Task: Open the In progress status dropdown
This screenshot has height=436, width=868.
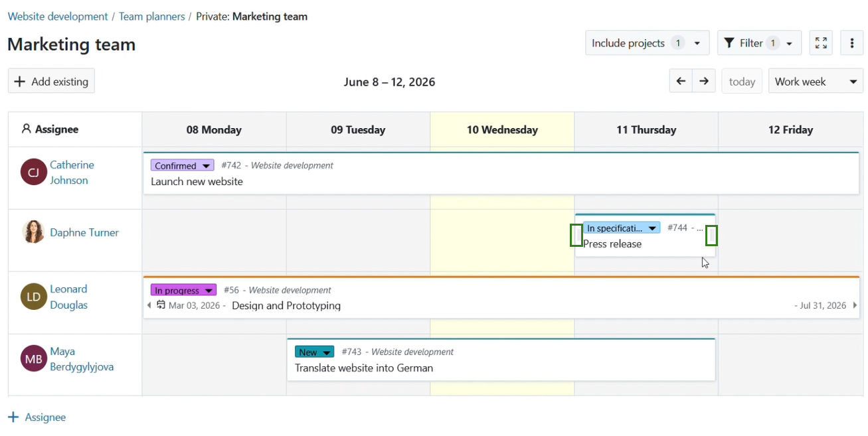Action: (x=183, y=290)
